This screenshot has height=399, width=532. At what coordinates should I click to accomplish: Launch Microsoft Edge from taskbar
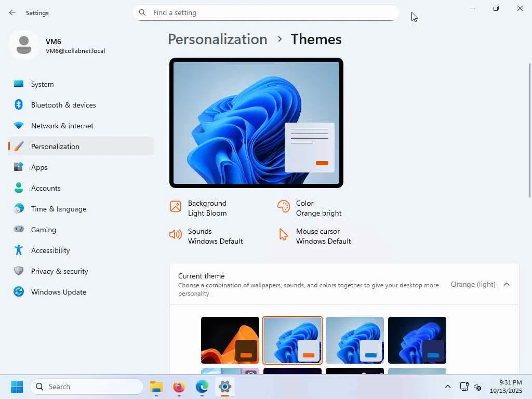pos(202,387)
